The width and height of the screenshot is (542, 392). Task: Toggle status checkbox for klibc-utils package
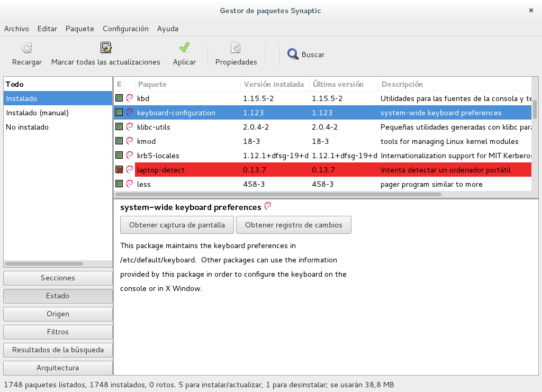coord(119,127)
